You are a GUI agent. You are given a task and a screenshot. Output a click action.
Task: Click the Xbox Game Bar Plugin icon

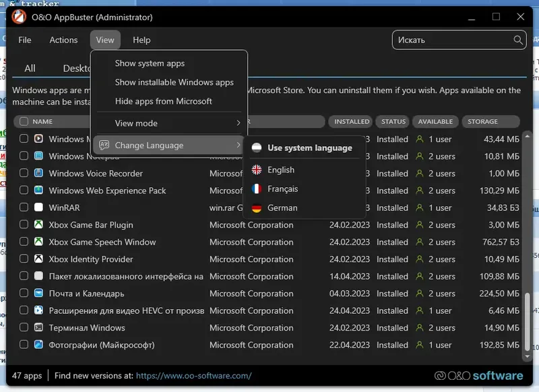point(38,225)
